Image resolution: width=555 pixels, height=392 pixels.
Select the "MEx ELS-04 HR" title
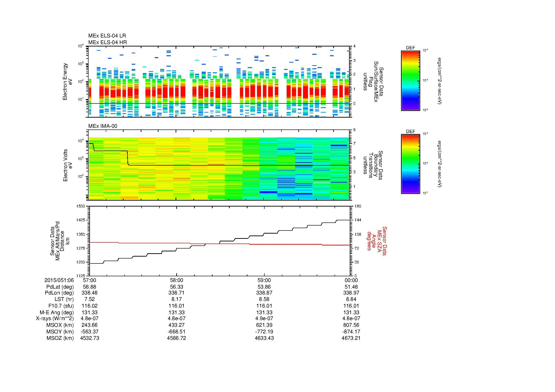[107, 42]
